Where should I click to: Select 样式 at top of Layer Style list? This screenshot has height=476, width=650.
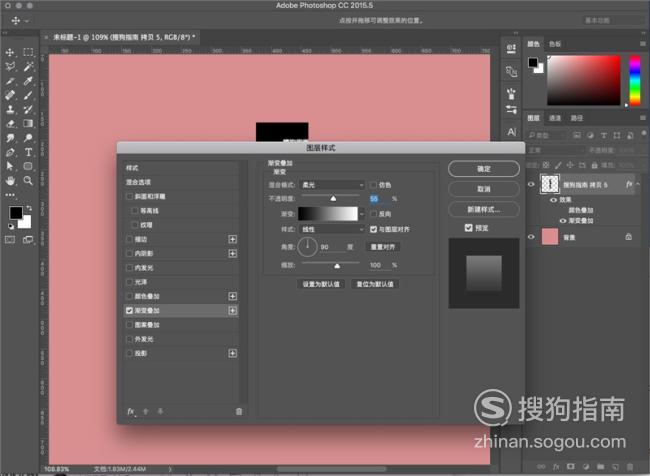tap(182, 168)
